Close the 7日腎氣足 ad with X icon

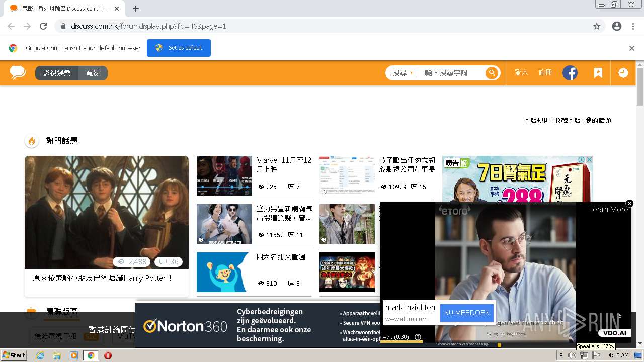tap(589, 160)
